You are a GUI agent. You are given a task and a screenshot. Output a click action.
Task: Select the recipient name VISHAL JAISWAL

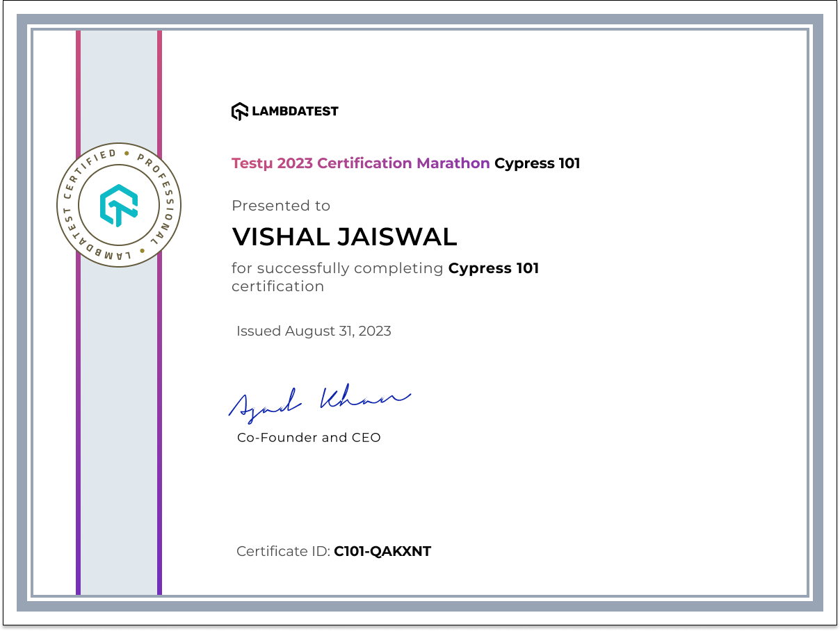click(x=344, y=237)
